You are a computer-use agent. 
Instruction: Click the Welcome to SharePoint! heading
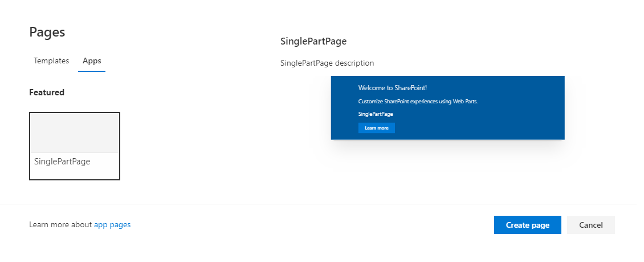tap(392, 88)
